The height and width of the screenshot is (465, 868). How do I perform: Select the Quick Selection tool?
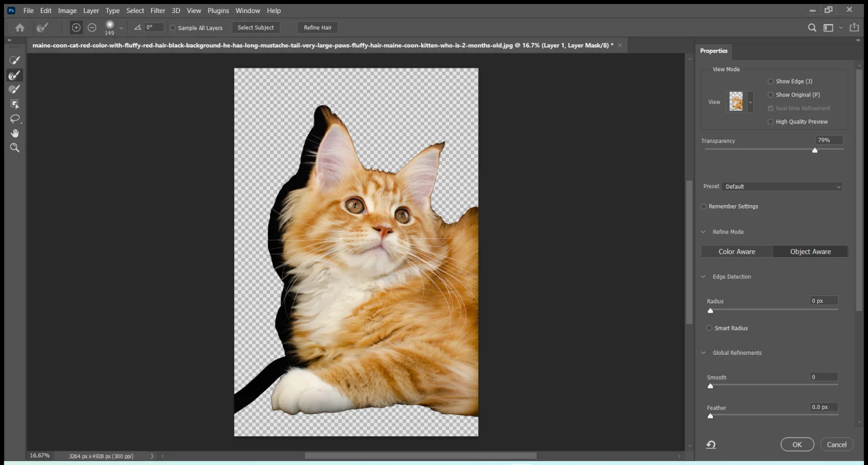tap(15, 60)
